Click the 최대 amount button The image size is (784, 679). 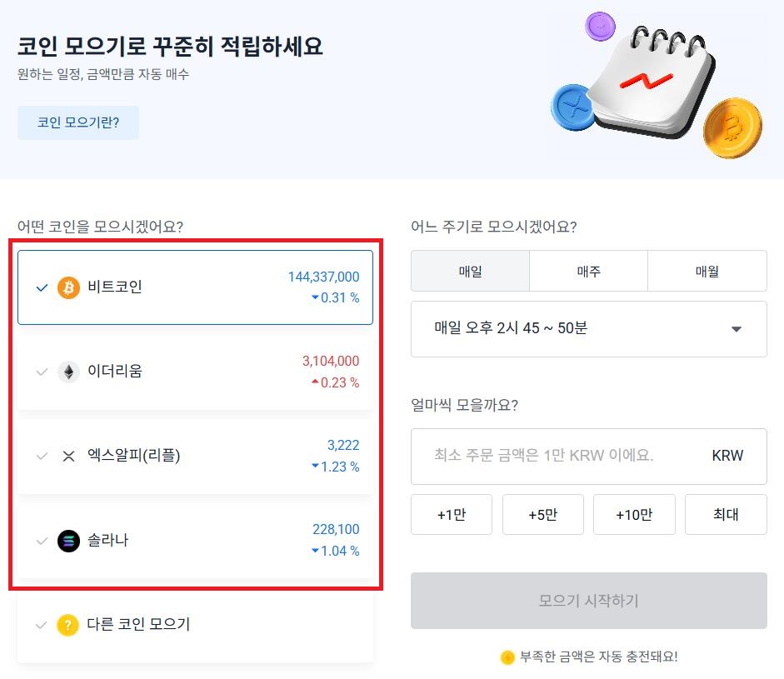coord(726,515)
